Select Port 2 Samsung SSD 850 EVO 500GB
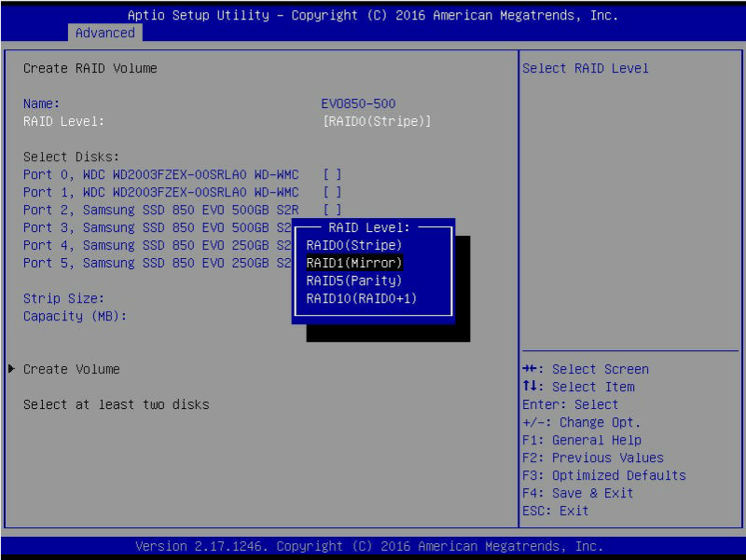 (160, 210)
